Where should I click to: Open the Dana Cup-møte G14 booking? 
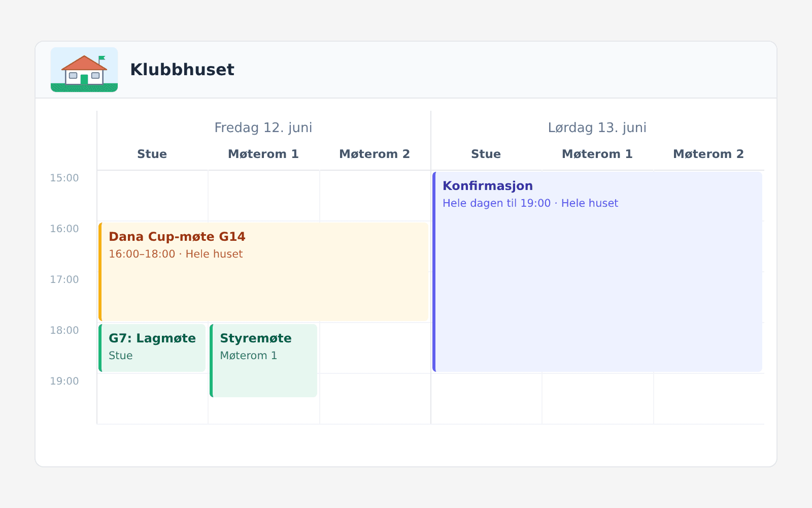point(263,272)
